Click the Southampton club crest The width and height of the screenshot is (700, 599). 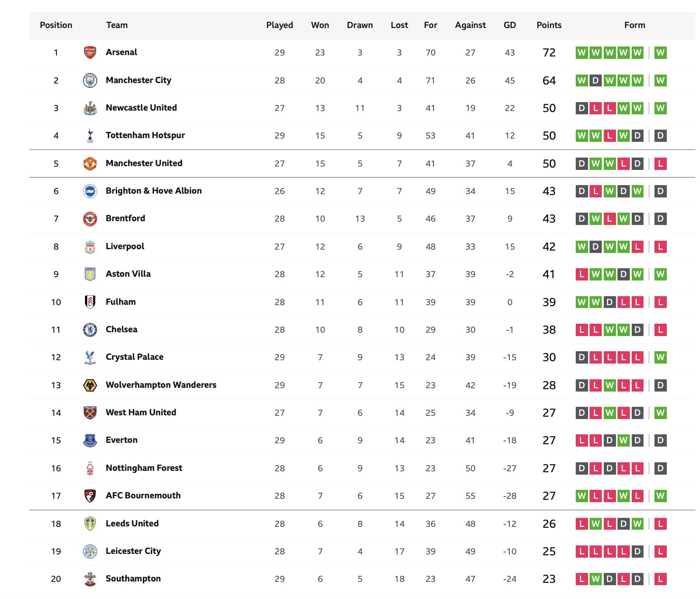[90, 579]
